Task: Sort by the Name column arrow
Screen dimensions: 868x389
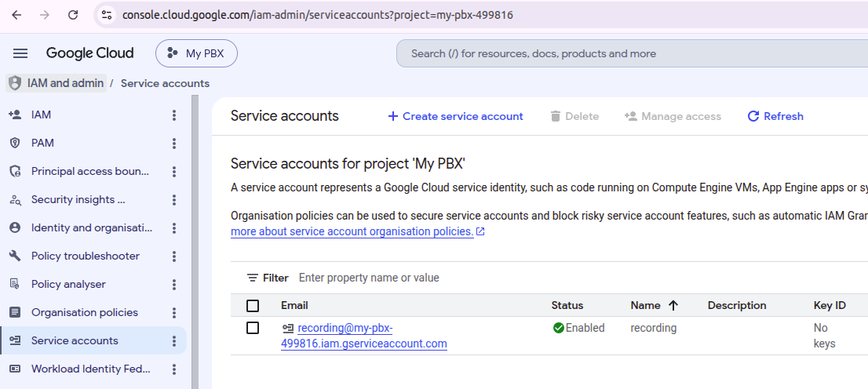Action: point(673,305)
